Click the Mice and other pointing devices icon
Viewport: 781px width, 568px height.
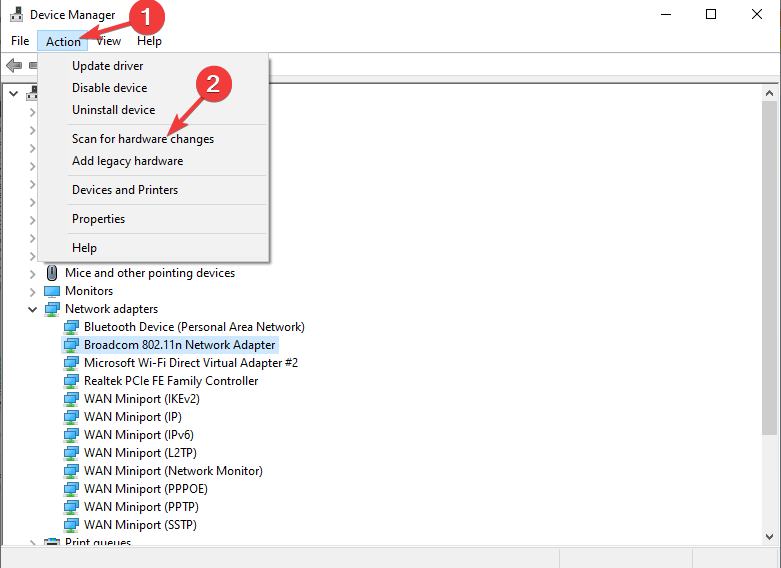[52, 273]
